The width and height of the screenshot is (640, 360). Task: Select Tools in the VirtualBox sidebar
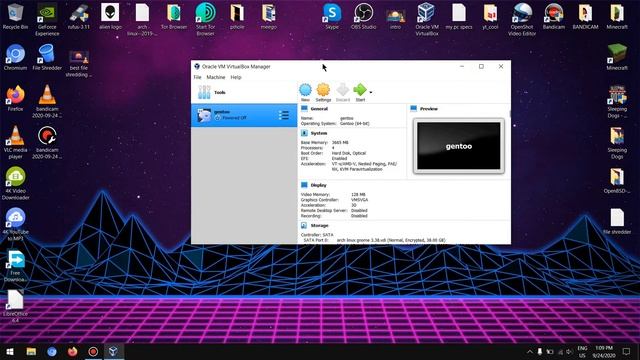coord(244,93)
